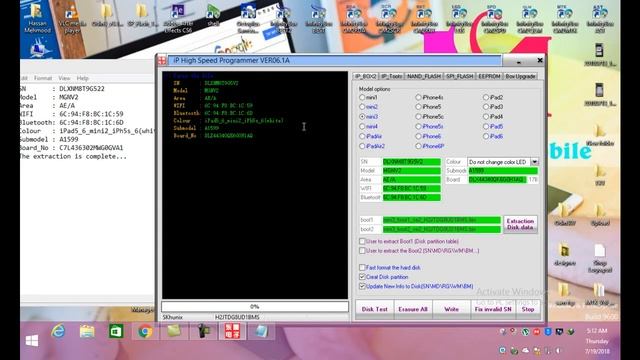Viewport: 640px width, 360px height.
Task: Select the iPhone5 model option
Action: pos(418,107)
